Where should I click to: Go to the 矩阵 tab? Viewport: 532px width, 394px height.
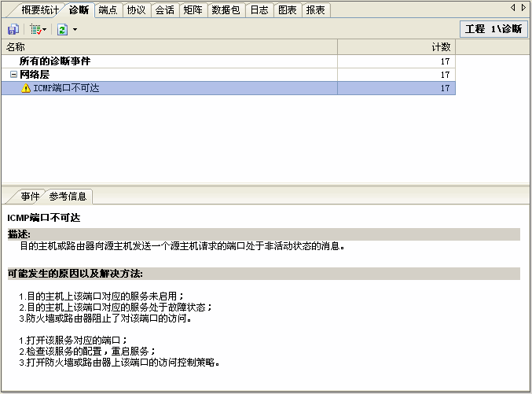tap(193, 10)
